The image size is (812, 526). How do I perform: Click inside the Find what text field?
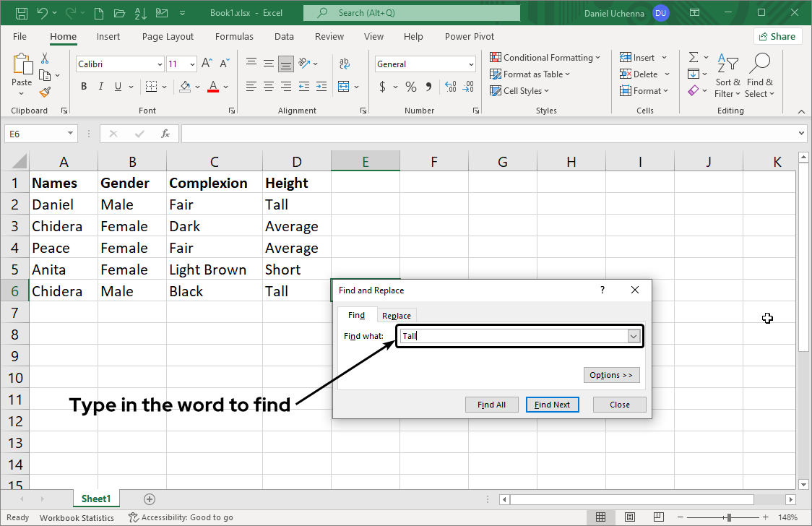[x=513, y=336]
